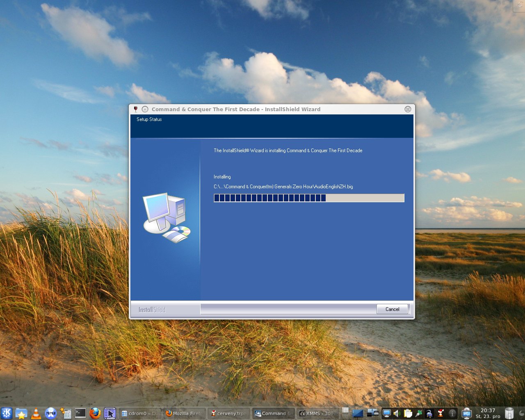The width and height of the screenshot is (525, 420).
Task: Open the installer window menu icon
Action: pyautogui.click(x=136, y=109)
